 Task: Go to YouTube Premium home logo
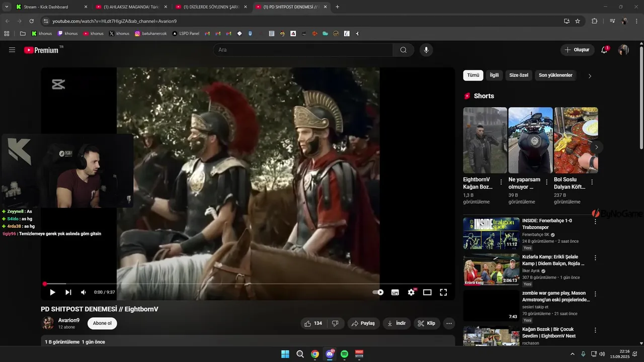41,50
